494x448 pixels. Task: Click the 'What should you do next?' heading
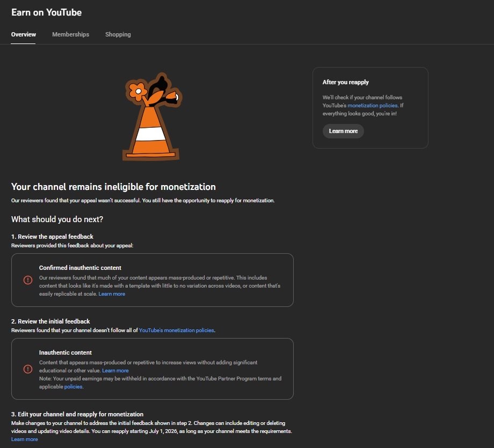pos(57,219)
